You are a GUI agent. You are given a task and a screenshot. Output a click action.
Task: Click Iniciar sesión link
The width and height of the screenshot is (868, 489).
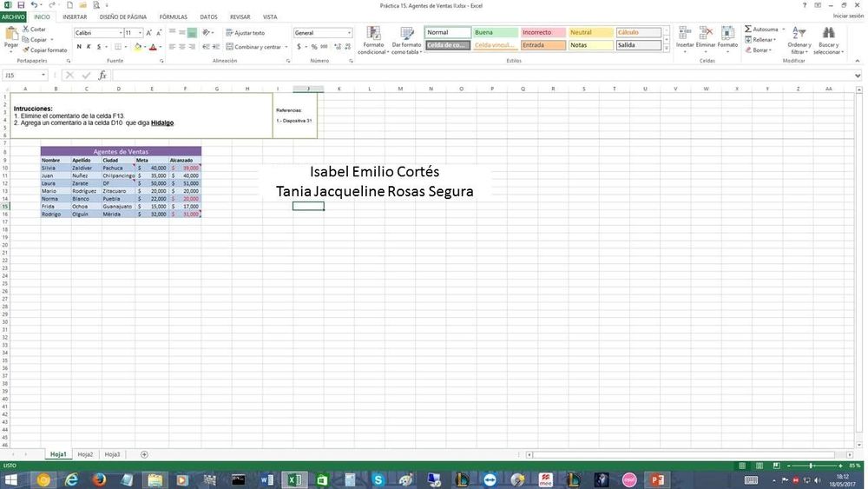coord(847,16)
